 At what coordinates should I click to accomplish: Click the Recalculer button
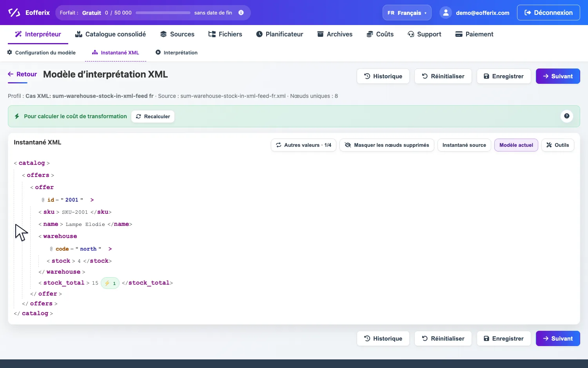click(153, 116)
